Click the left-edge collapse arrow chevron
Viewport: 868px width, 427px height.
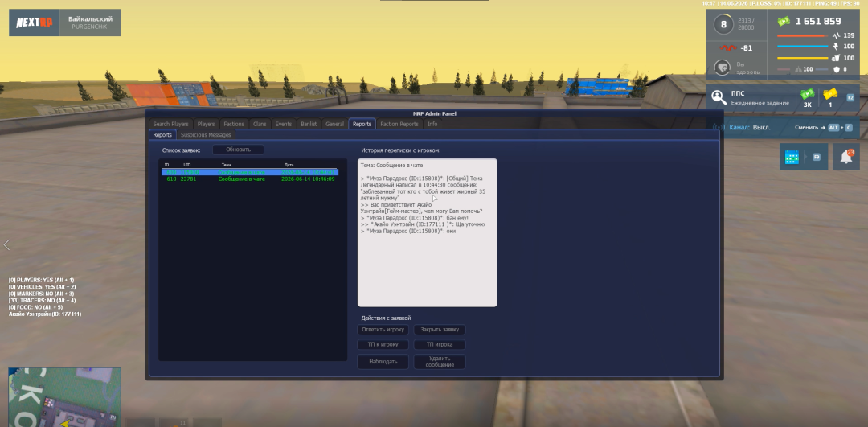pyautogui.click(x=6, y=244)
